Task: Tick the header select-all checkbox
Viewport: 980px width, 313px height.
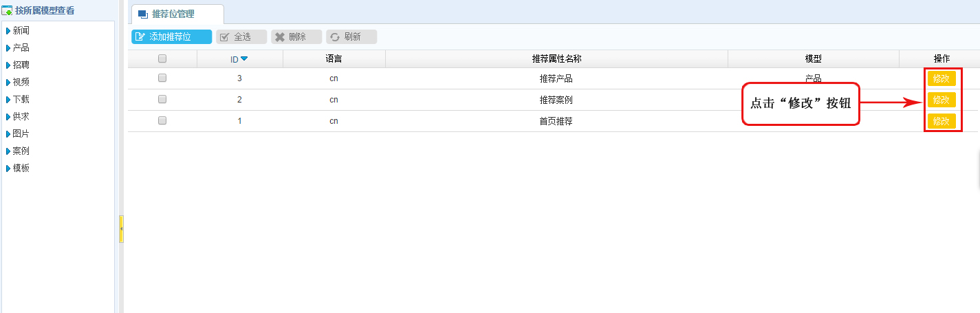Action: [162, 59]
